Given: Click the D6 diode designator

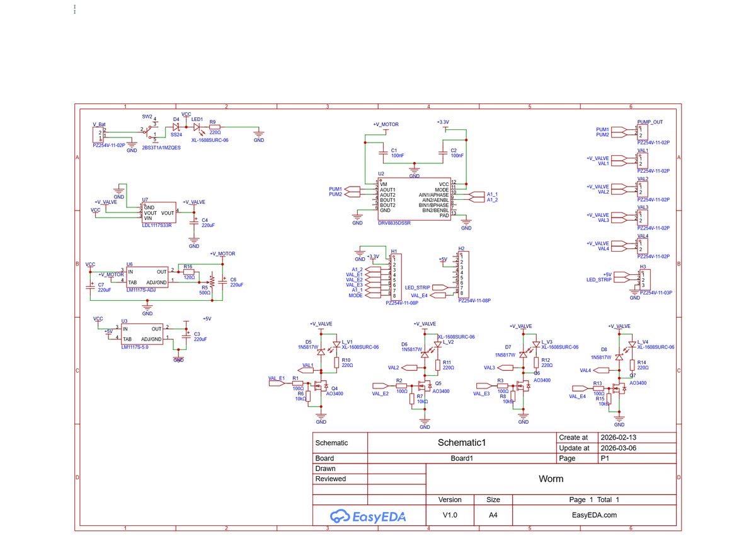Looking at the screenshot, I should [404, 344].
